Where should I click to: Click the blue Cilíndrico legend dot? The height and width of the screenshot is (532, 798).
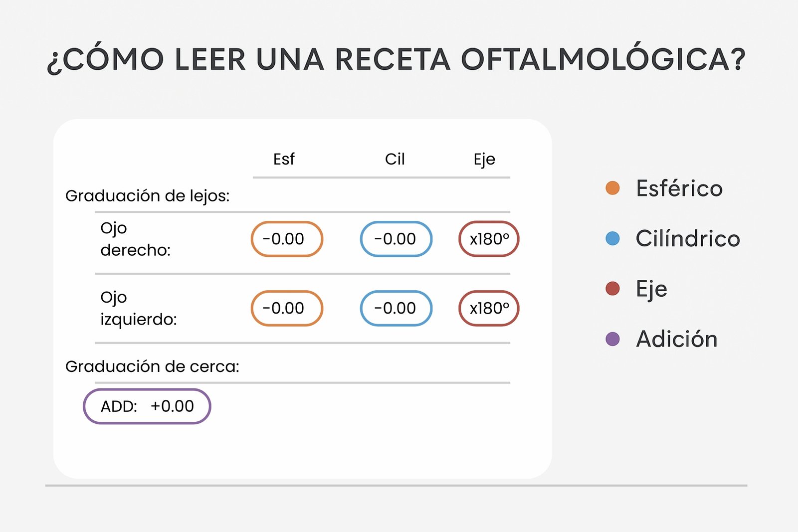click(612, 238)
